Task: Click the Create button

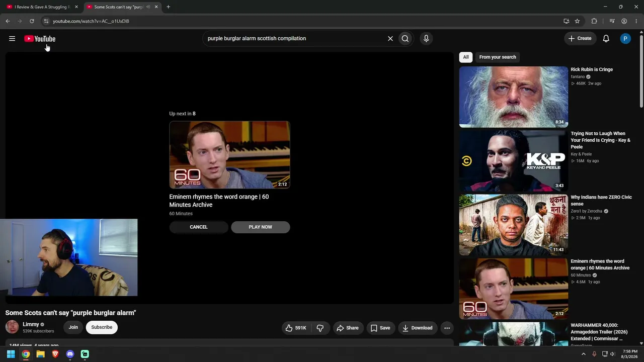Action: pos(580,38)
